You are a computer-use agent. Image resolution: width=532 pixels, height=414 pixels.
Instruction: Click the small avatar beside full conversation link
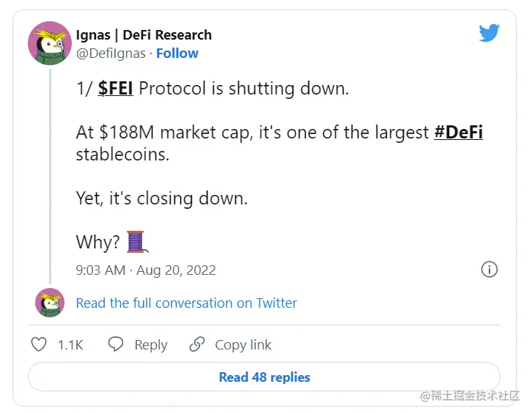click(x=51, y=303)
